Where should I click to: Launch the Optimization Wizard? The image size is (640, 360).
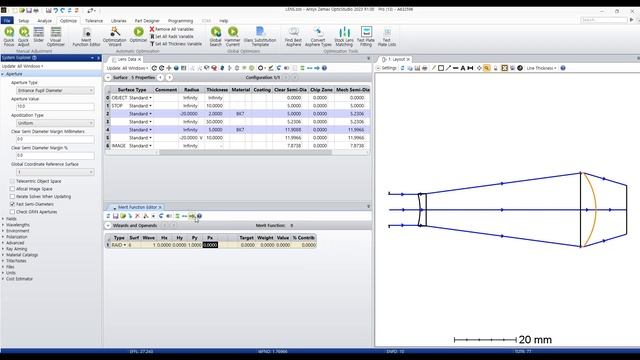(x=115, y=36)
